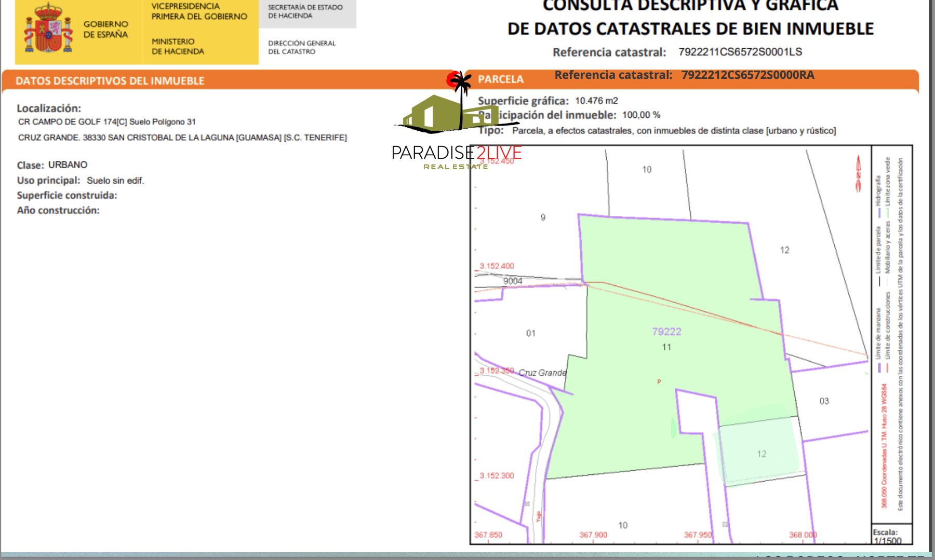
Task: Click block number '79222' on map
Action: click(666, 332)
